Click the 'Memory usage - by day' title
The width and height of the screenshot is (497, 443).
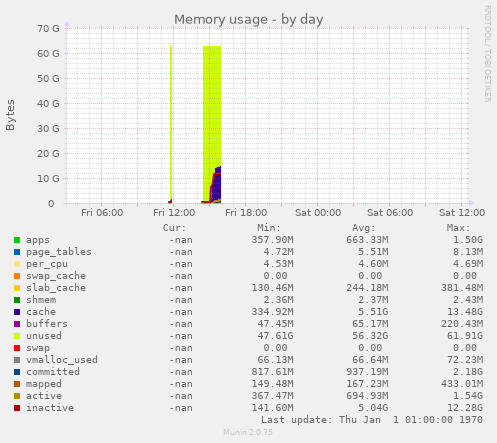tap(248, 20)
